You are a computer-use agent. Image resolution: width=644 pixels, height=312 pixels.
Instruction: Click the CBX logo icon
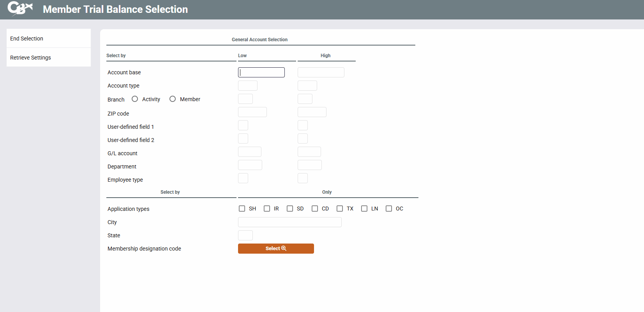[20, 9]
